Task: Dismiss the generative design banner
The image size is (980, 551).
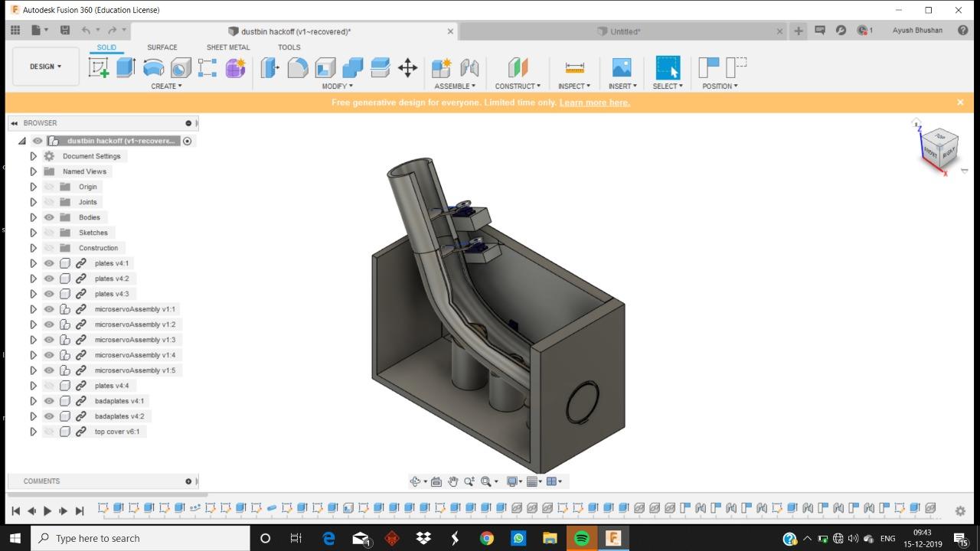Action: 960,102
